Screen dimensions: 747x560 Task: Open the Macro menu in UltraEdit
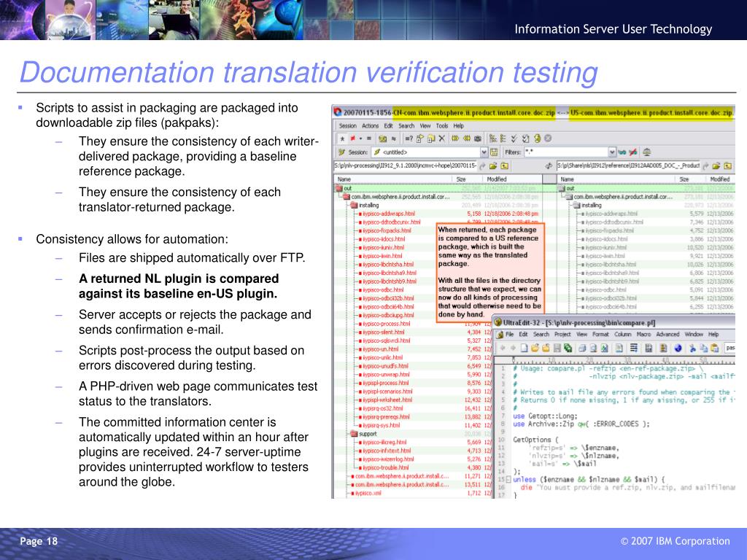pyautogui.click(x=643, y=334)
